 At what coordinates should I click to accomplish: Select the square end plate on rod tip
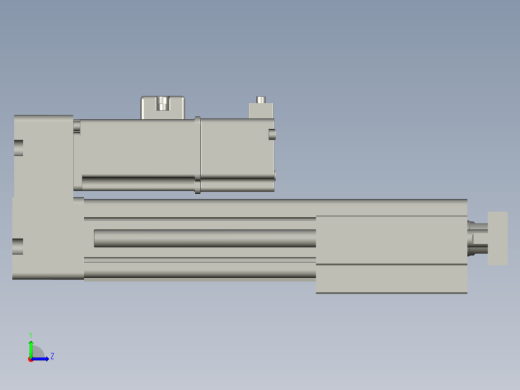(498, 238)
